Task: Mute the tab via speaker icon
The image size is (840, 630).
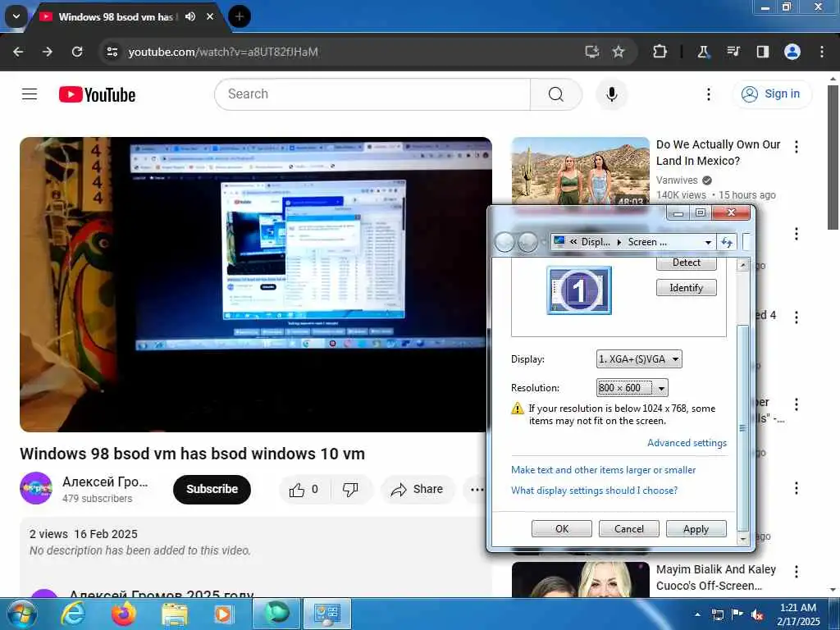Action: click(x=190, y=16)
